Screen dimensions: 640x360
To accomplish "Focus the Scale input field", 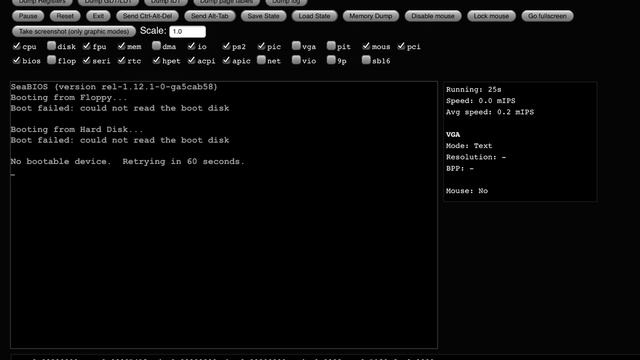I will point(187,31).
